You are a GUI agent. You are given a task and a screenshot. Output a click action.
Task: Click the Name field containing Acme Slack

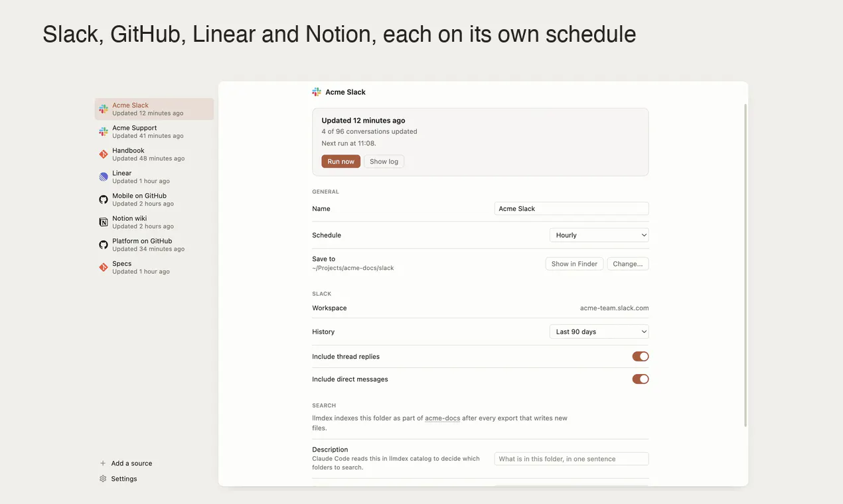coord(572,208)
